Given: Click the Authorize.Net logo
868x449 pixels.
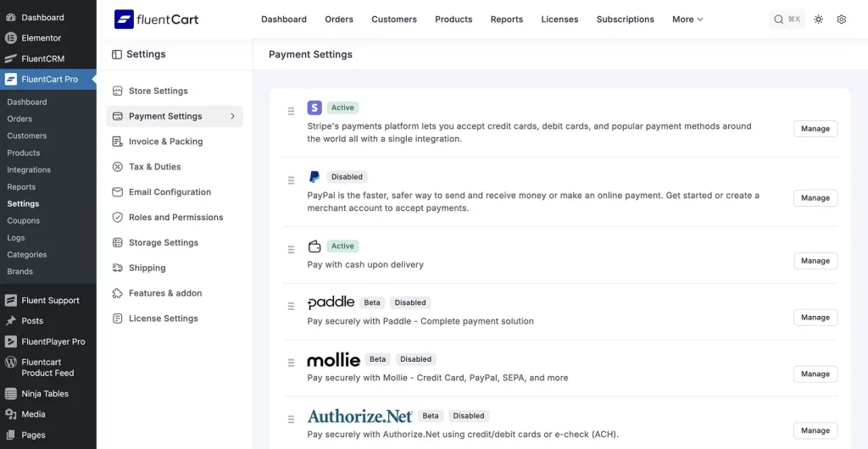Looking at the screenshot, I should [x=359, y=416].
